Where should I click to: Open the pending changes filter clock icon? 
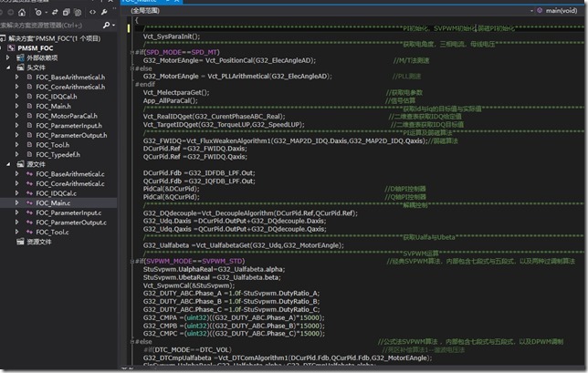point(38,13)
